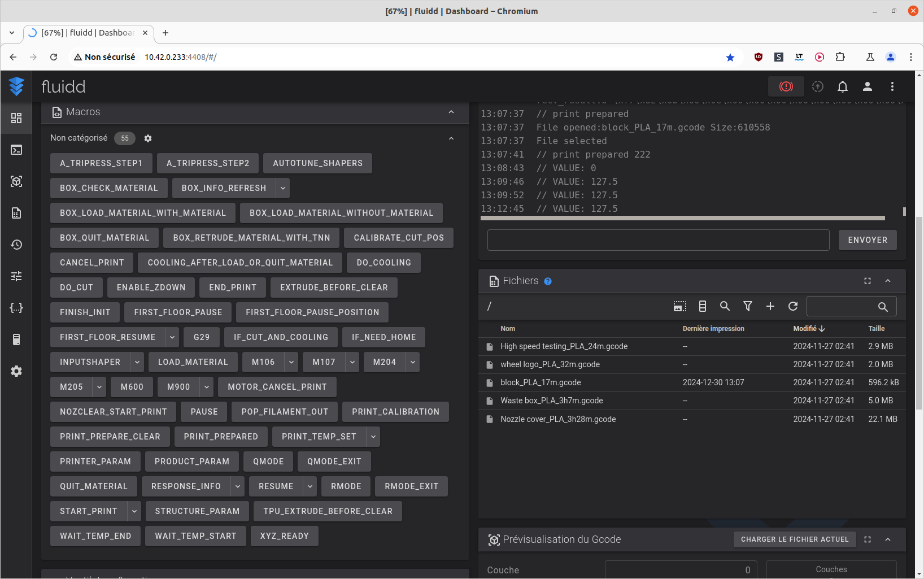Expand START_PRINT macro options arrow
The width and height of the screenshot is (924, 579).
point(134,511)
